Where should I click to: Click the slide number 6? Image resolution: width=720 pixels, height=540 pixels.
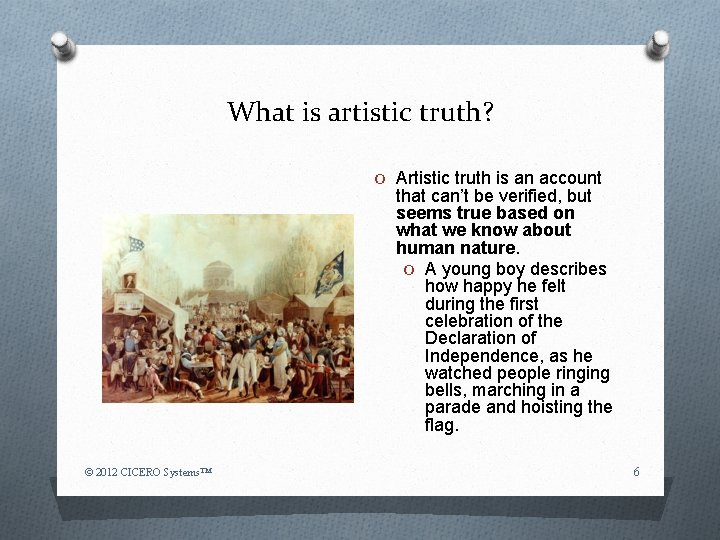(x=636, y=472)
